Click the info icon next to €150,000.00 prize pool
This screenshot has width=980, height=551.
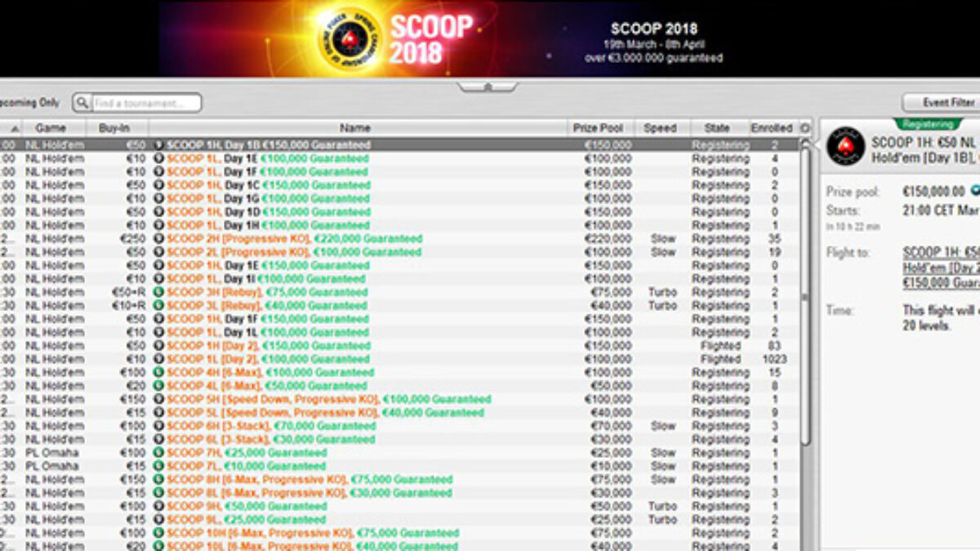coord(974,191)
